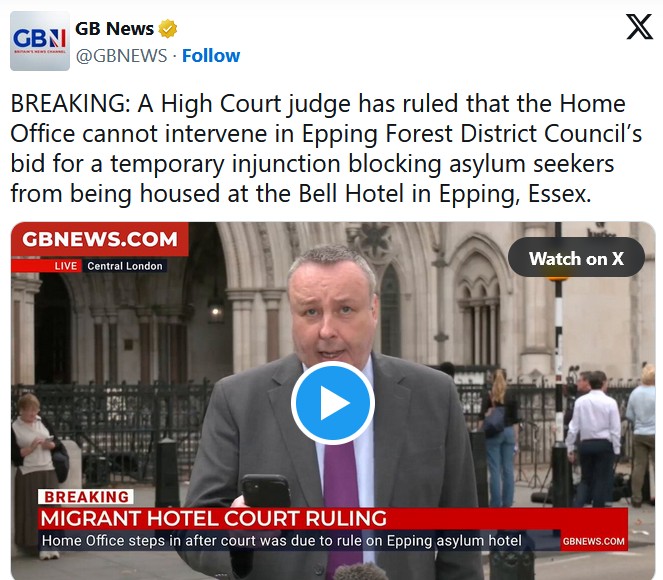Click the glowing lantern in the archway
663x580 pixels.
click(216, 311)
